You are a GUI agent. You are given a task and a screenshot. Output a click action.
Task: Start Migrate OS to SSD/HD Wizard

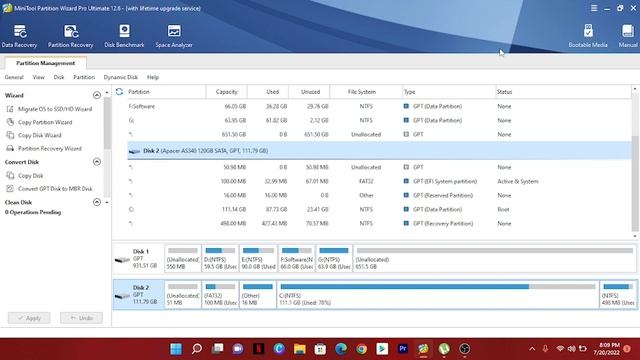49,109
